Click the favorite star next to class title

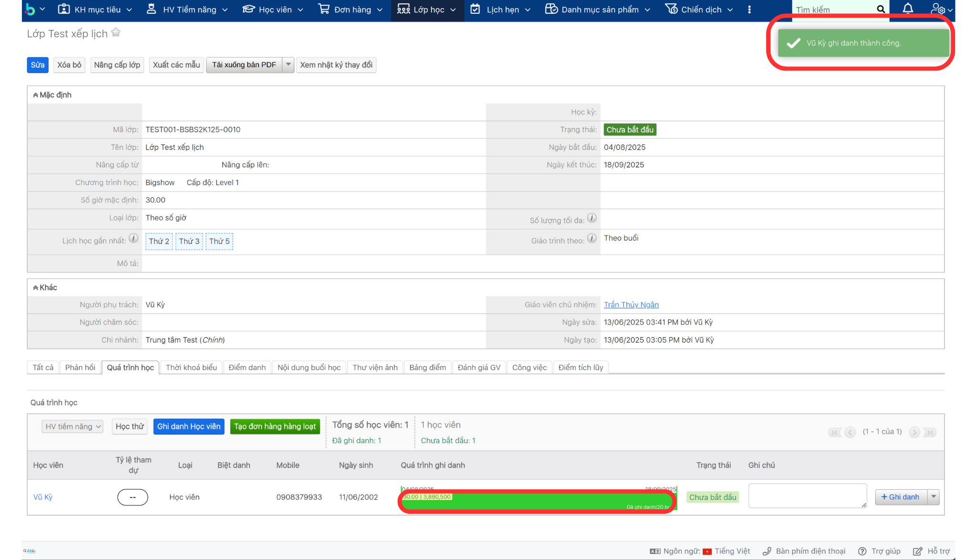[x=115, y=33]
